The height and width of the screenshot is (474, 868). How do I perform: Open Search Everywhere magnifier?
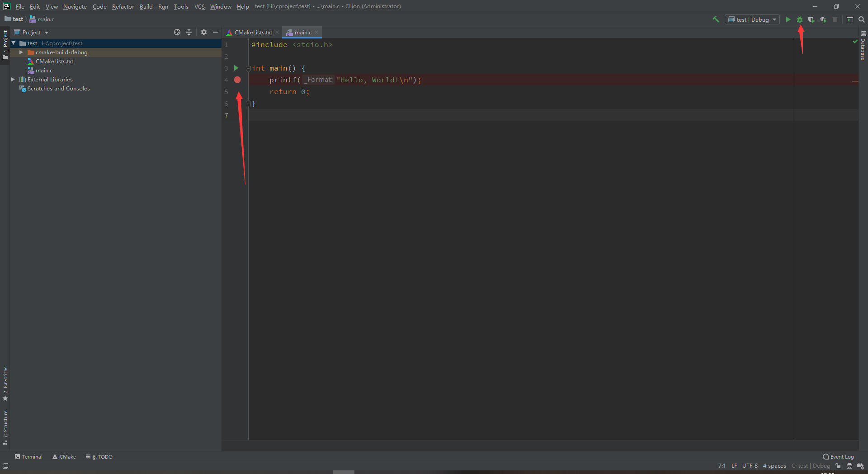point(862,19)
